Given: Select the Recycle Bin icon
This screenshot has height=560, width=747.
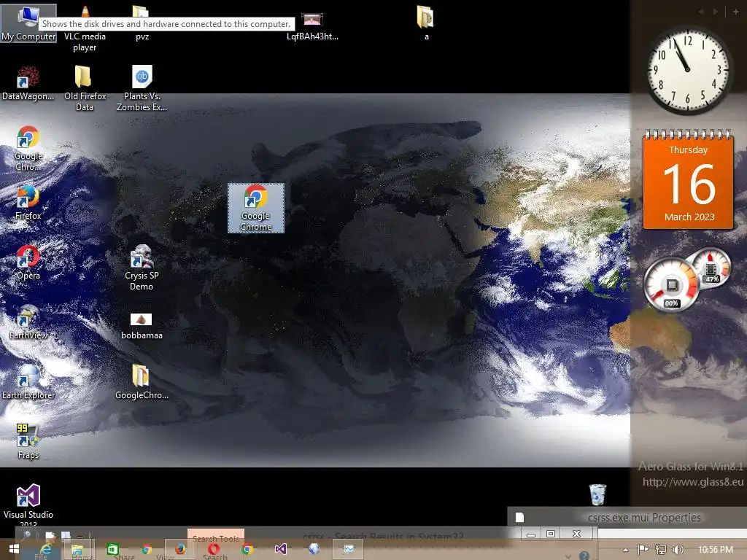Looking at the screenshot, I should tap(597, 494).
